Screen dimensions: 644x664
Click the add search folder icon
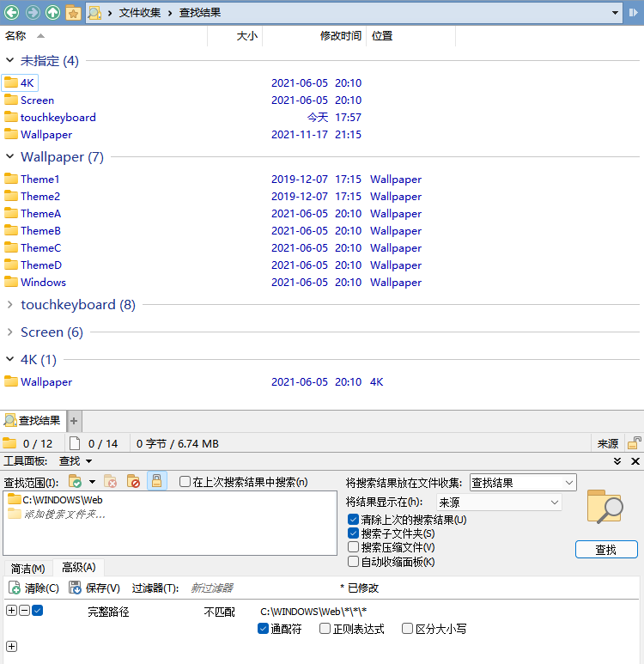tap(76, 482)
